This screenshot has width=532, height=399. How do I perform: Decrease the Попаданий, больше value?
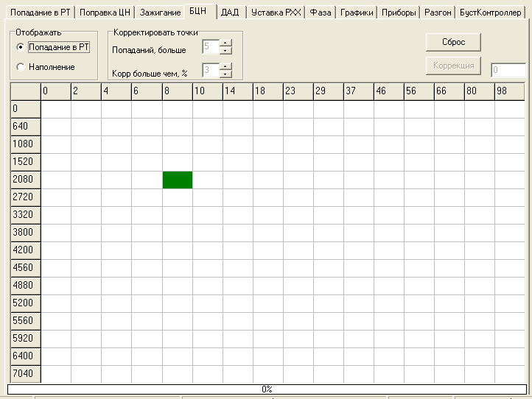(x=225, y=51)
